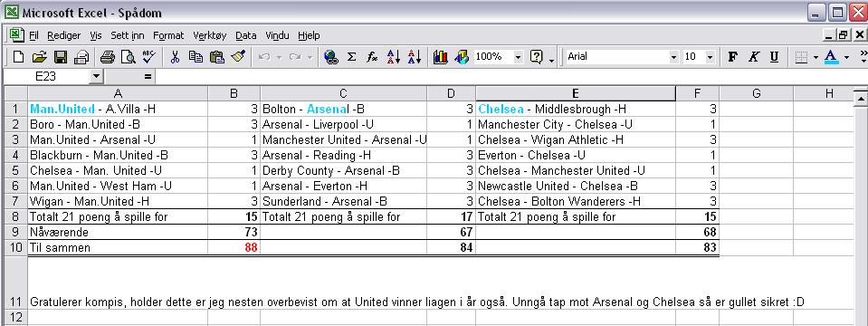The image size is (868, 326).
Task: Expand the Arial font dropdown
Action: 673,56
